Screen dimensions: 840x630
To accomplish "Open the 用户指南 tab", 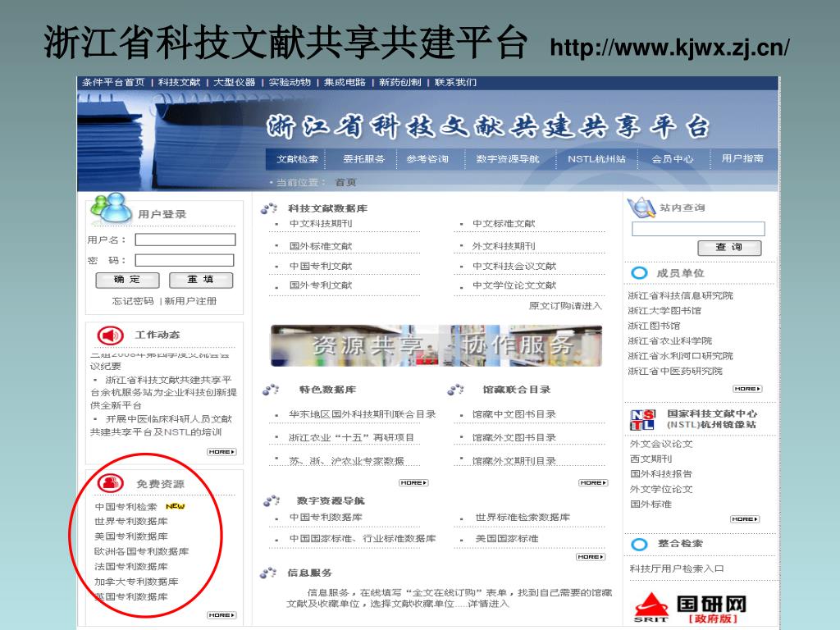I will click(x=742, y=158).
